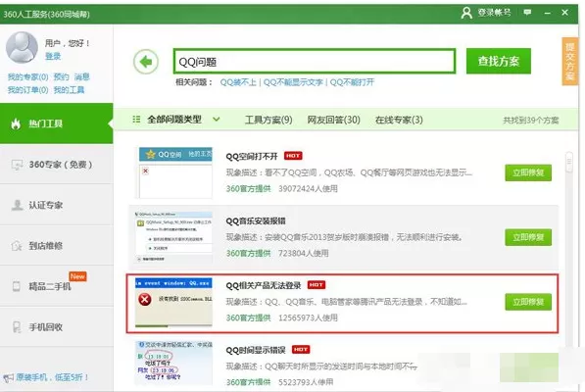
Task: Click the HOT badge next to QQ时间显示错误
Action: pos(301,350)
